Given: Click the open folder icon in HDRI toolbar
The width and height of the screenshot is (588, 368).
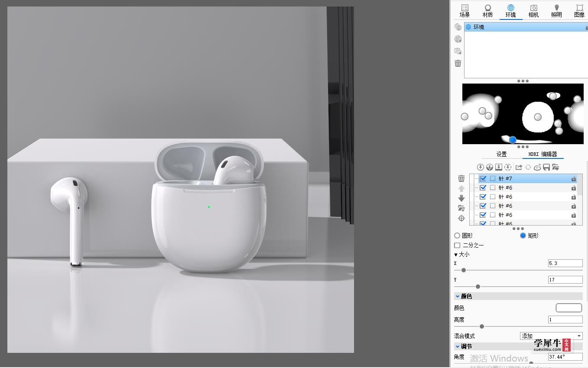Looking at the screenshot, I should pyautogui.click(x=556, y=167).
